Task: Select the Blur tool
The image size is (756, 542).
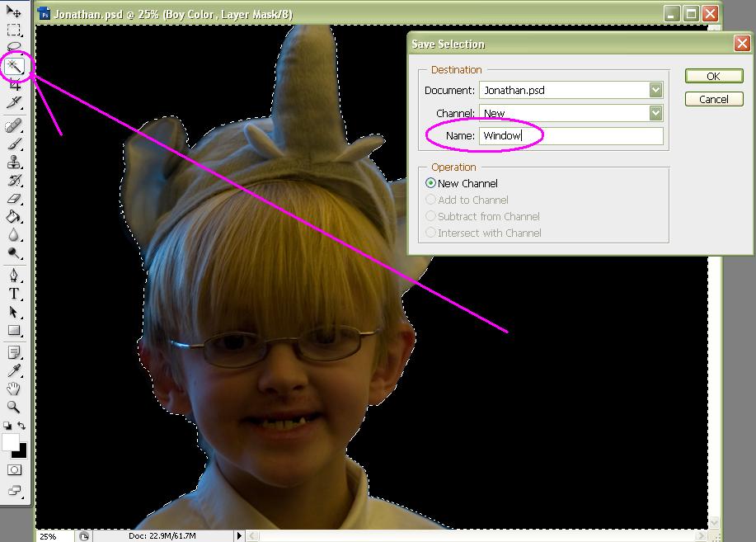Action: [13, 235]
